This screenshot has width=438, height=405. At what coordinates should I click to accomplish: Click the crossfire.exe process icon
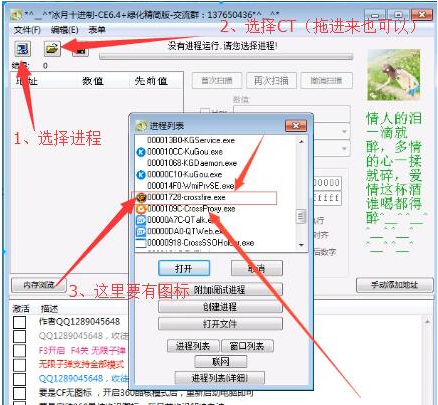tap(141, 198)
